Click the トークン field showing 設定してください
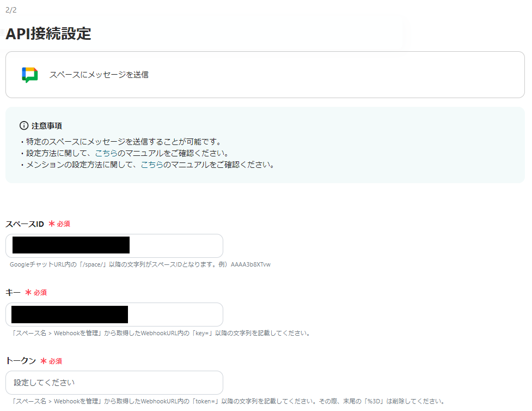The image size is (532, 411). [x=114, y=382]
